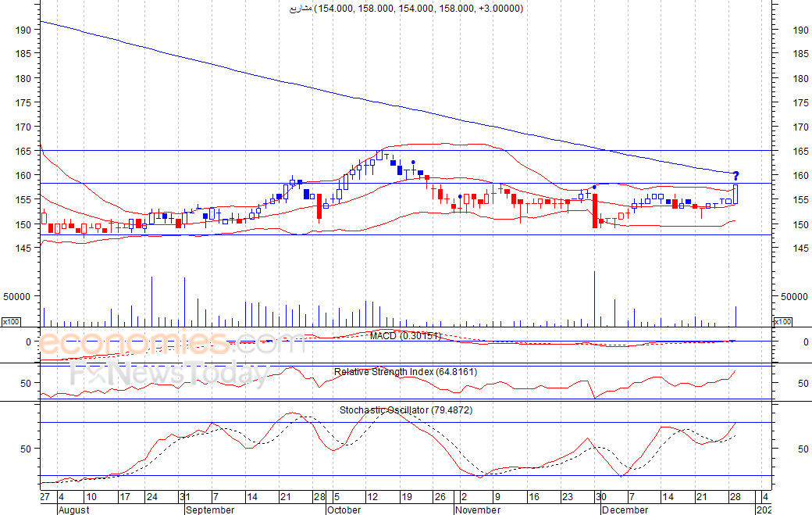Select the 175 value on right price axis
Image resolution: width=812 pixels, height=515 pixels.
[800, 102]
